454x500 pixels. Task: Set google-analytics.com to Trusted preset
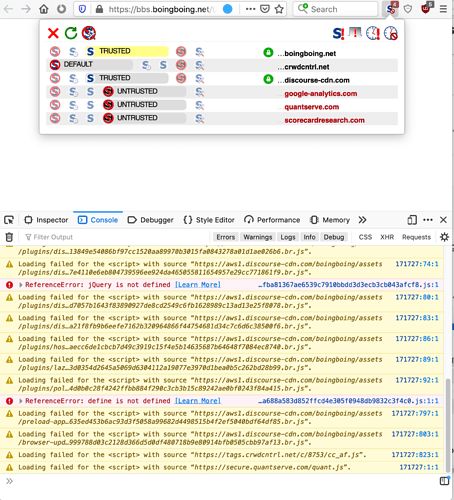click(x=90, y=92)
